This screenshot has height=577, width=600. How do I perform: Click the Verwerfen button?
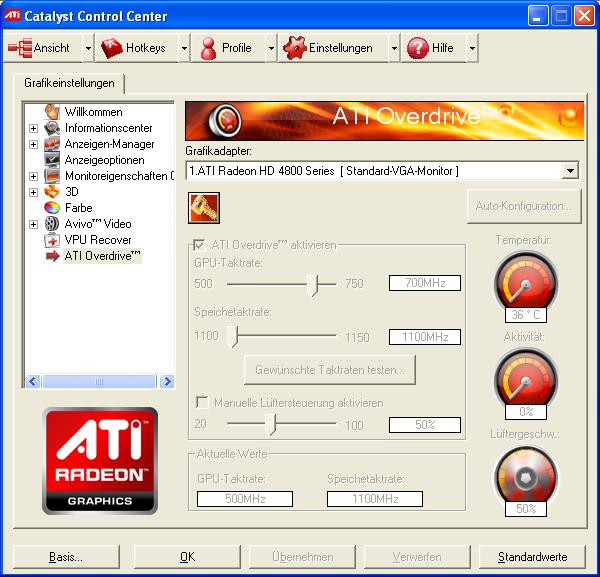(x=417, y=557)
